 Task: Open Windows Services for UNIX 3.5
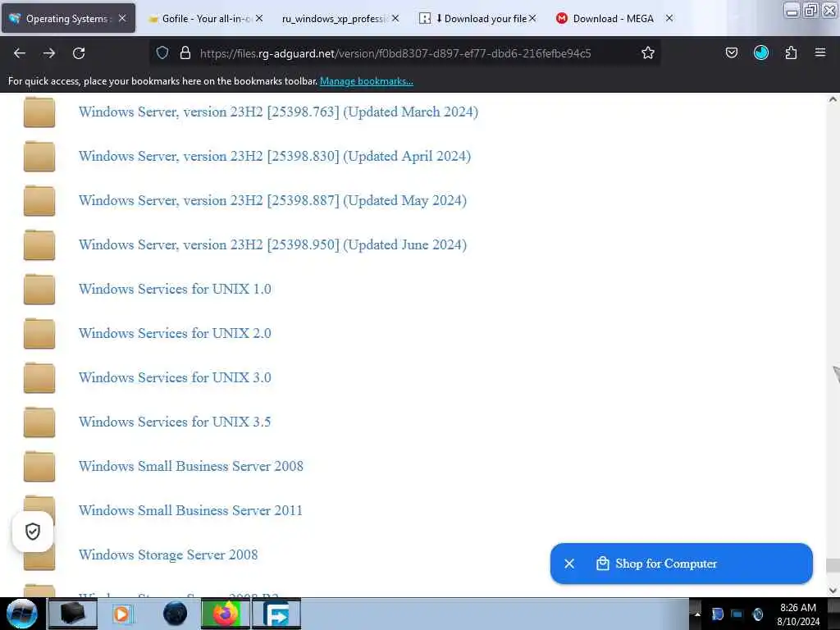click(175, 422)
